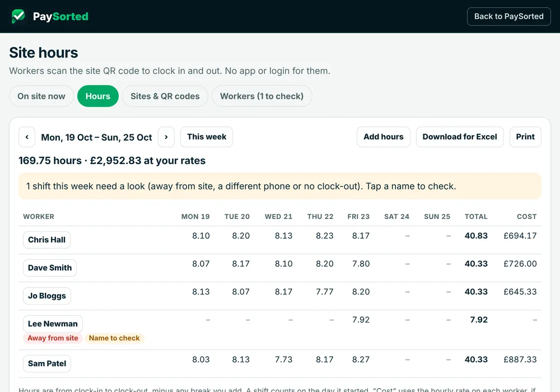Open Sam Patel's worker details
Viewport: 560px width, 392px height.
tap(47, 363)
